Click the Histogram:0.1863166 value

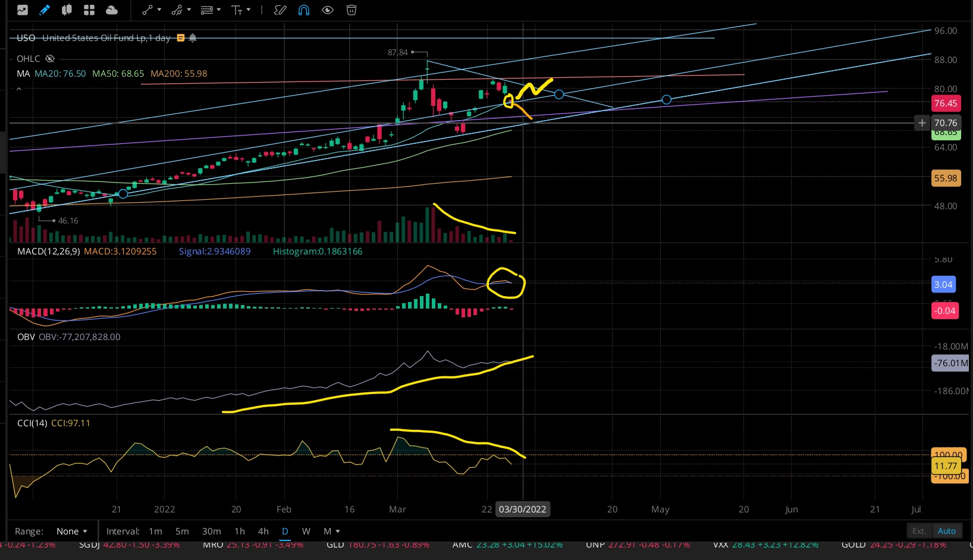tap(318, 251)
